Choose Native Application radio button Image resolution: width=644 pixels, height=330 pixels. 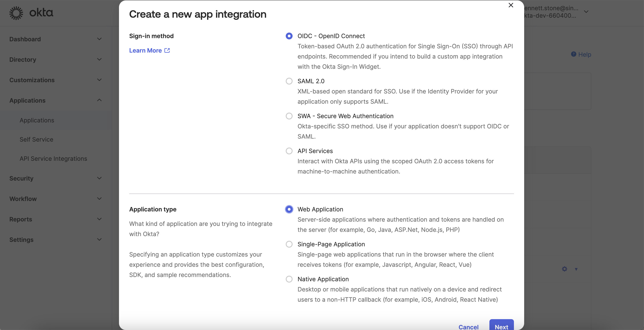point(289,279)
